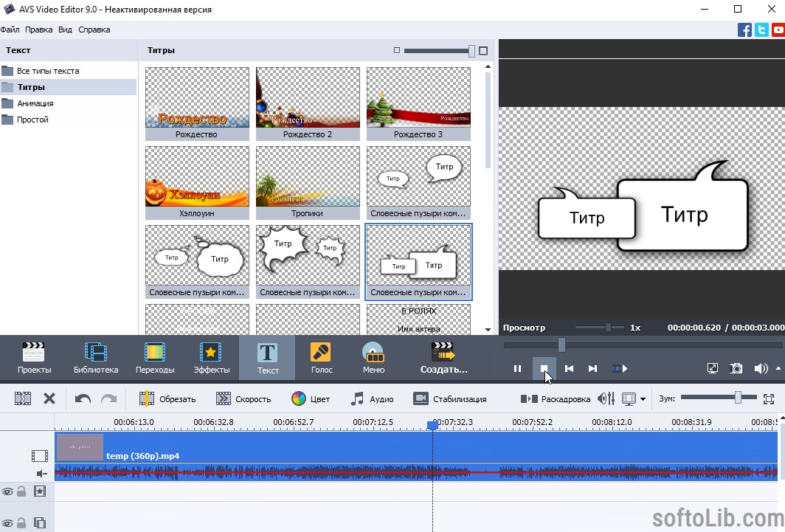Open the Меню disc menu section
The width and height of the screenshot is (785, 532).
click(x=373, y=358)
